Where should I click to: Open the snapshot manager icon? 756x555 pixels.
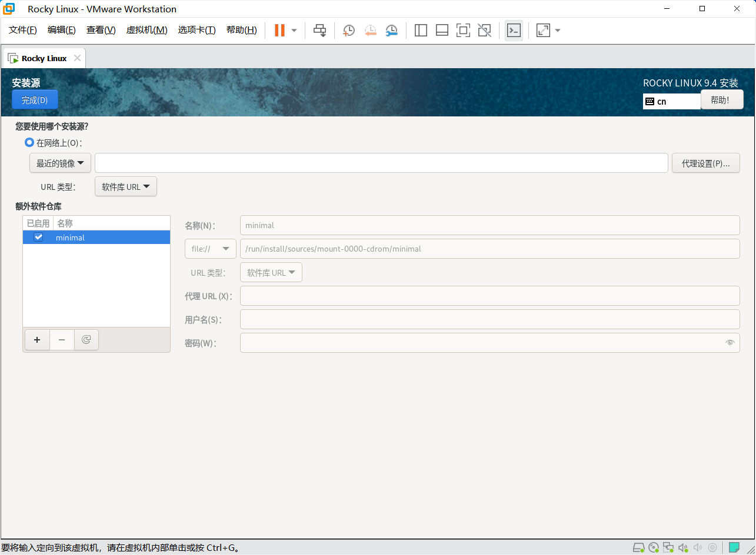coord(392,31)
